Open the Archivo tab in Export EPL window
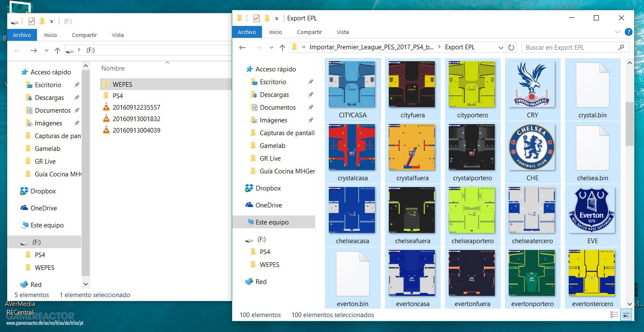The width and height of the screenshot is (644, 332). [247, 32]
